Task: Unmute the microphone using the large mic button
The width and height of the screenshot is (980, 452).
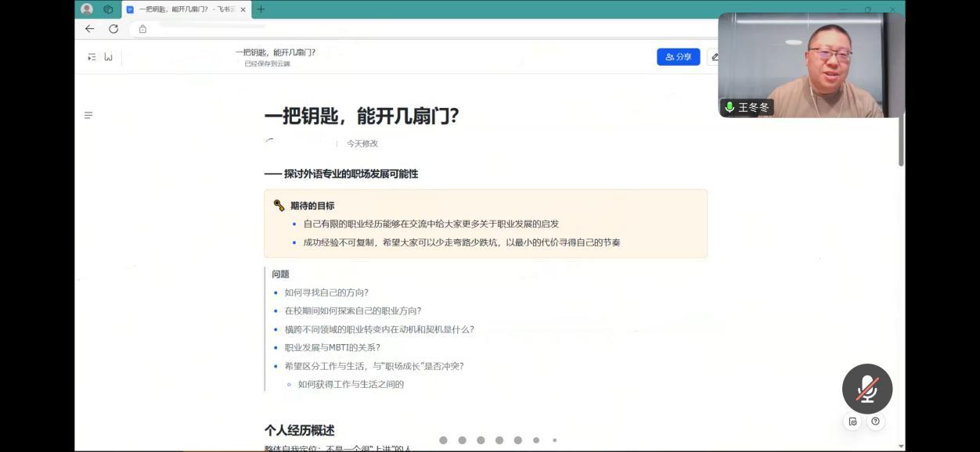Action: click(867, 389)
